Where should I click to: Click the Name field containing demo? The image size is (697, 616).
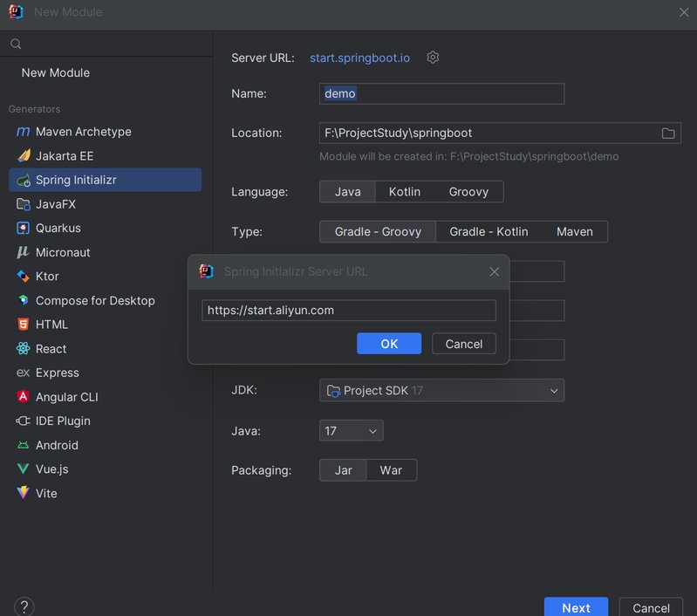(442, 94)
